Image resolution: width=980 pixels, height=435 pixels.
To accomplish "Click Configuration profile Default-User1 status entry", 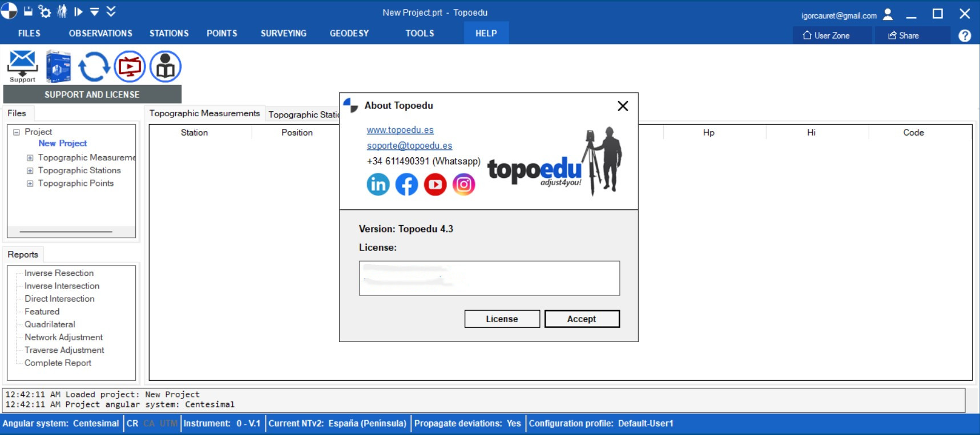I will click(x=601, y=424).
